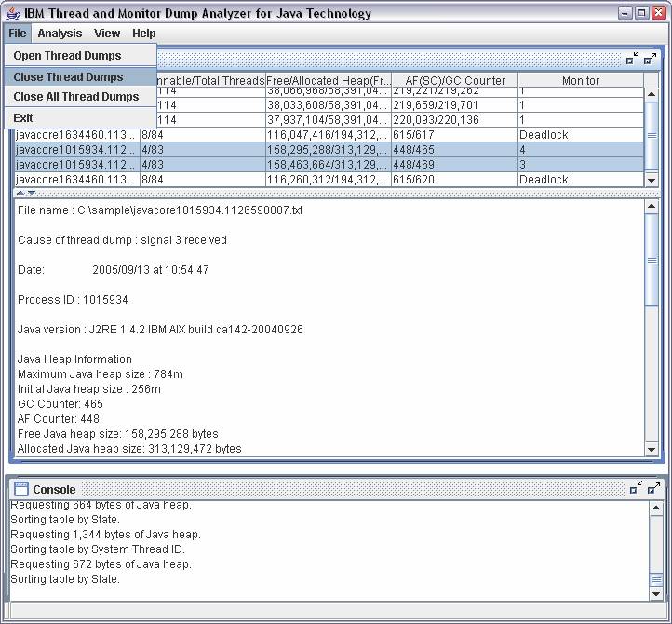Expand split pane using down arrow
This screenshot has width=672, height=624.
tap(31, 193)
